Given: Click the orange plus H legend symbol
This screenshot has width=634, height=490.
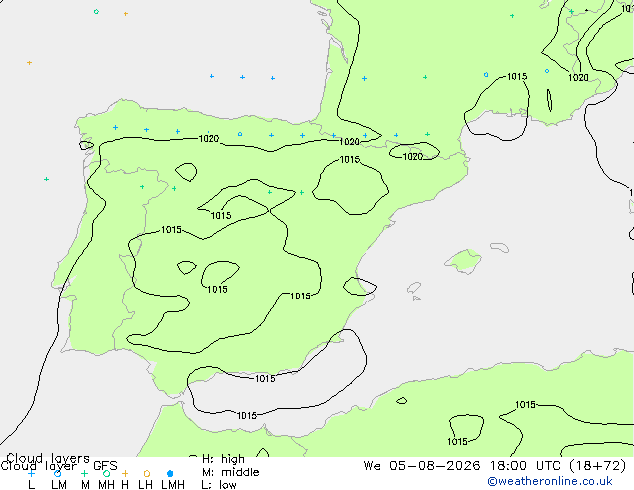Looking at the screenshot, I should click(125, 473).
